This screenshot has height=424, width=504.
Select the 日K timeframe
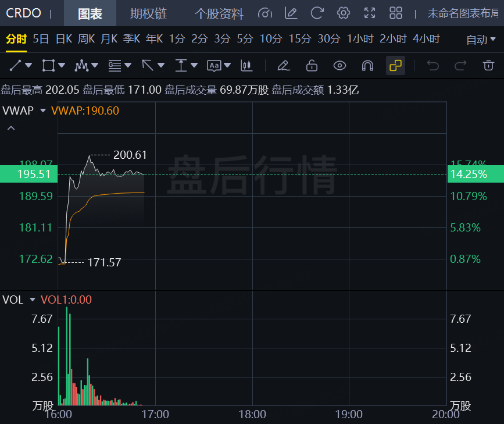[x=63, y=39]
